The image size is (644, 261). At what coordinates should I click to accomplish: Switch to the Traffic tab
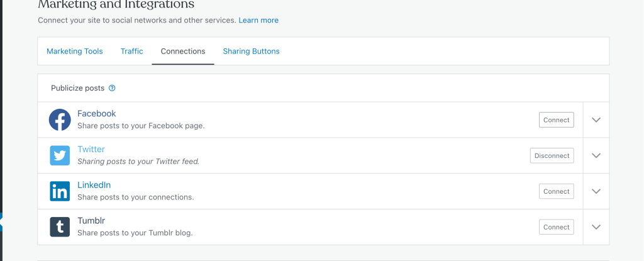pyautogui.click(x=132, y=52)
